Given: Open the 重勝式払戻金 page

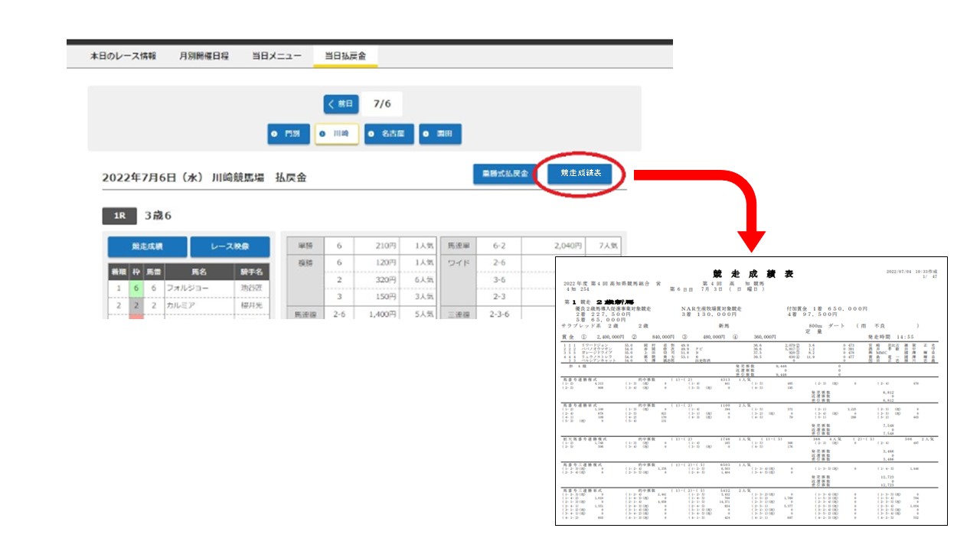Looking at the screenshot, I should (504, 174).
